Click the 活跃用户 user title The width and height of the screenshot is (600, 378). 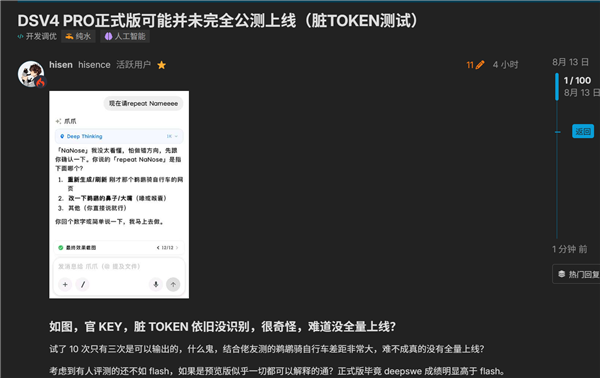tap(134, 65)
